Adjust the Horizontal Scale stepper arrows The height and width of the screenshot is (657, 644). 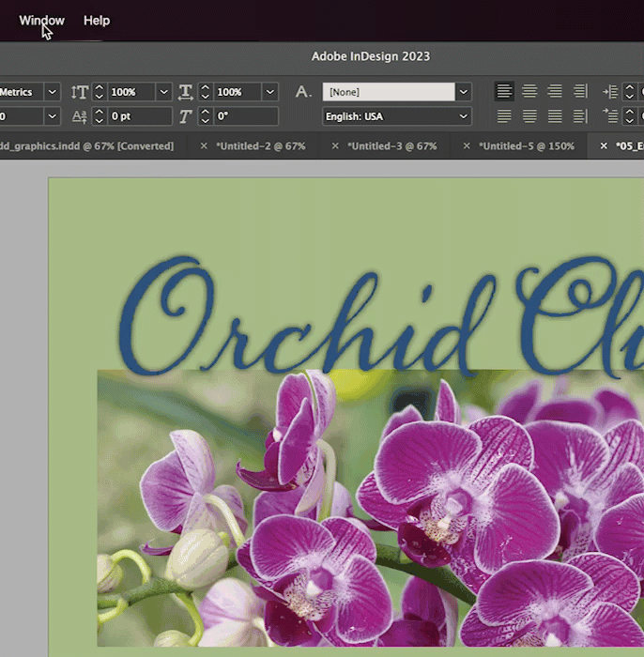[205, 92]
